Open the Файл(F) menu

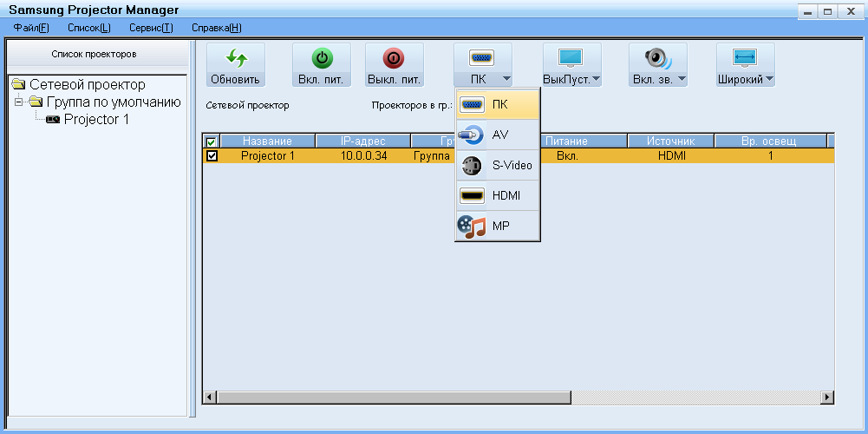(x=31, y=28)
